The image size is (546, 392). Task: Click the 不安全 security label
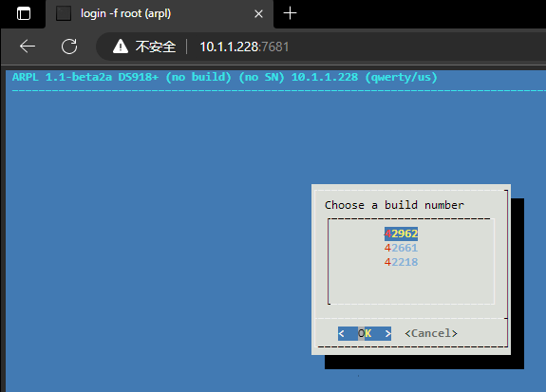[156, 47]
